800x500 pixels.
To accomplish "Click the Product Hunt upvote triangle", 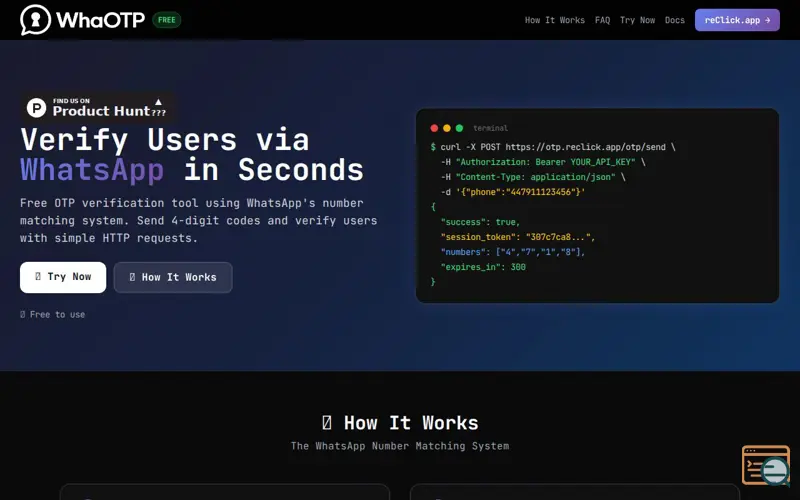I will coord(158,102).
